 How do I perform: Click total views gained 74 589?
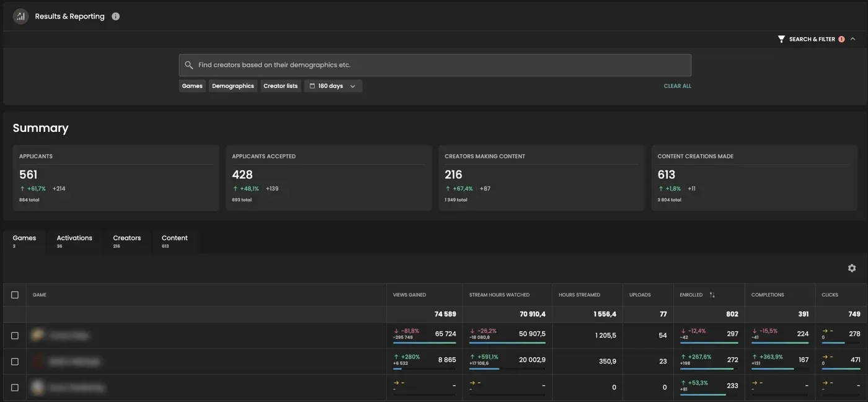[445, 315]
